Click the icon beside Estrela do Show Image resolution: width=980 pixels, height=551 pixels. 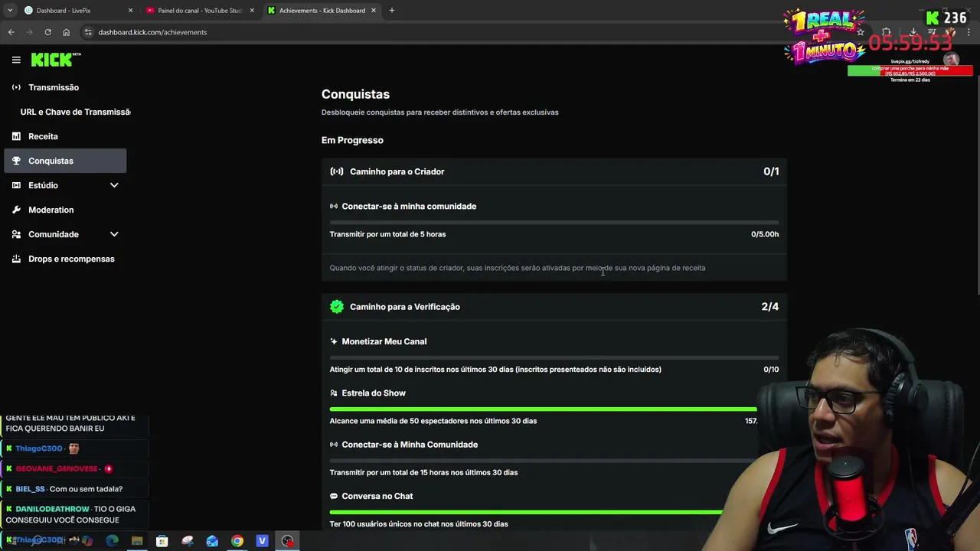(334, 393)
